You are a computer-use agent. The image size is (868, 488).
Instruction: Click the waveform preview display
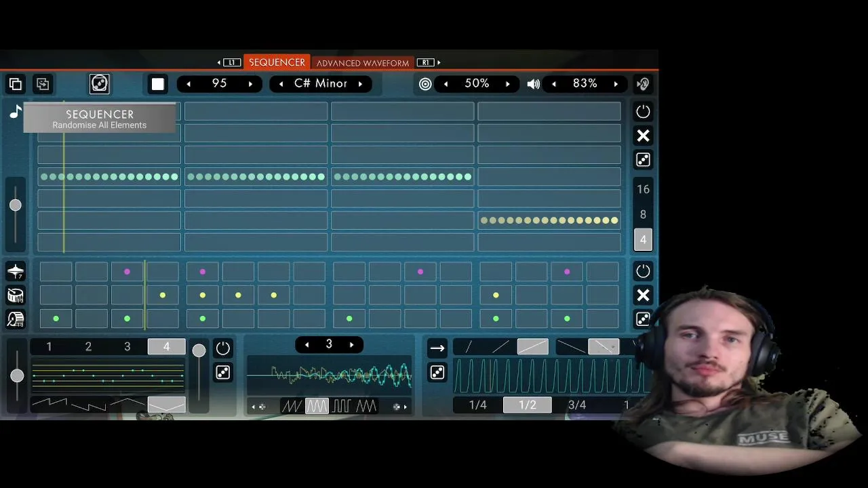[x=329, y=375]
